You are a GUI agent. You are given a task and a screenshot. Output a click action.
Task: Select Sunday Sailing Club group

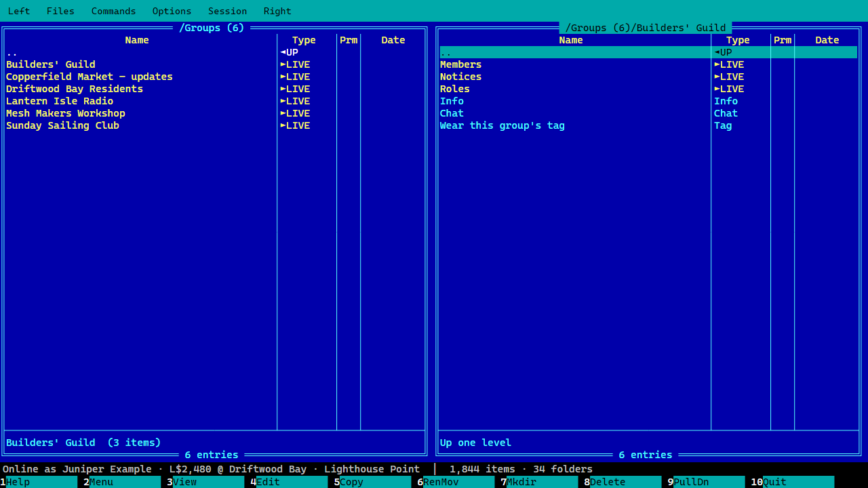(214, 125)
